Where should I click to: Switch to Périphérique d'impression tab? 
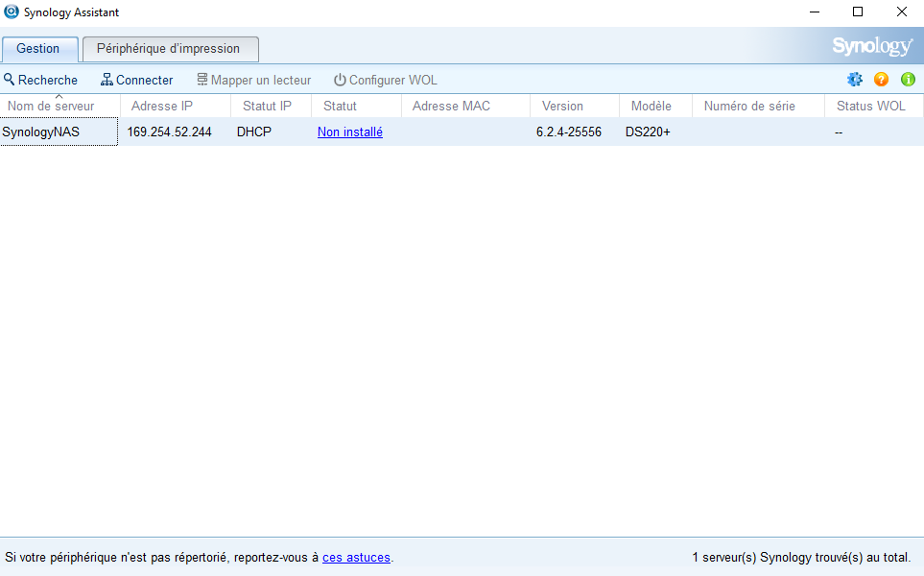(170, 49)
